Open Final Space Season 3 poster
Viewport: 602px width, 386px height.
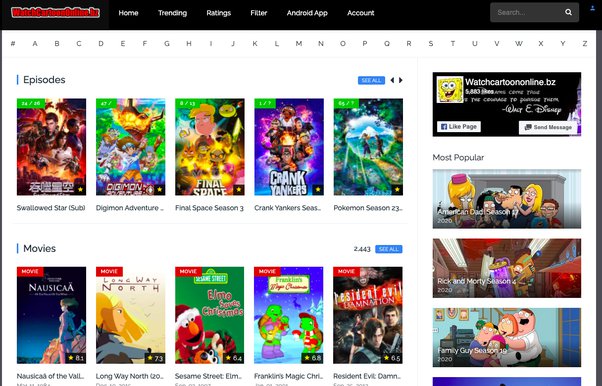210,147
